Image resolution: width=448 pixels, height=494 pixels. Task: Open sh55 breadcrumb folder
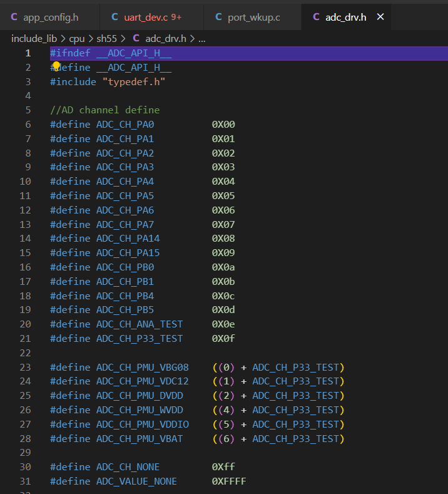[106, 39]
